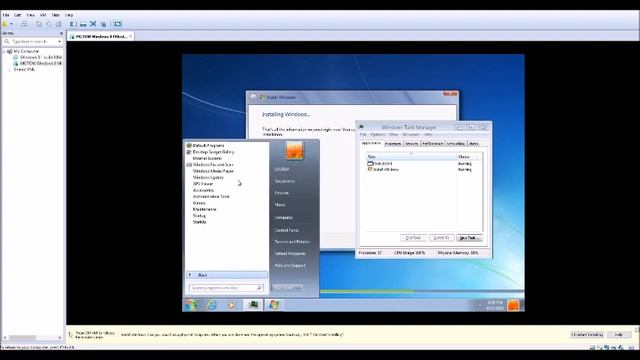This screenshot has width=640, height=360.
Task: Open Desktop Gadget Gallery
Action: tap(213, 152)
